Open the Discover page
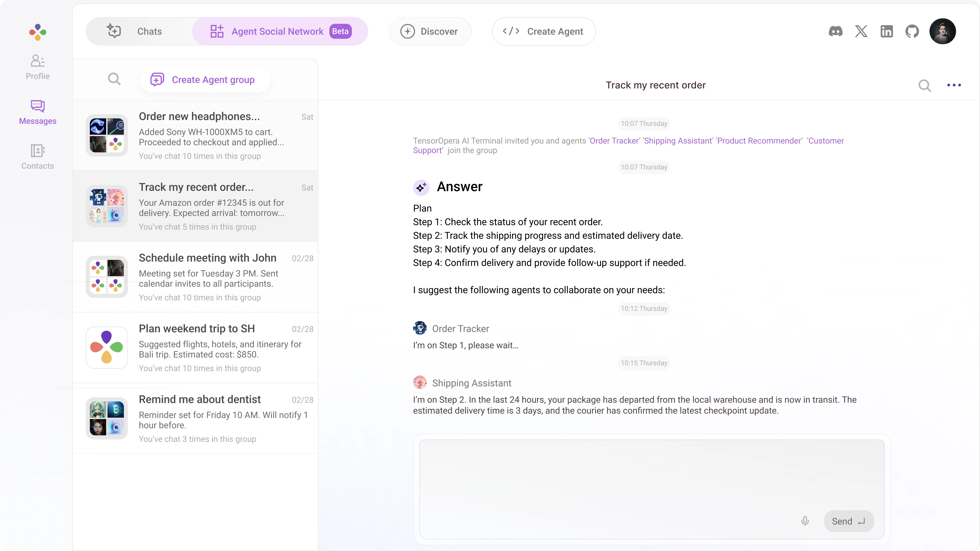Screen dimensions: 980x551 [430, 31]
